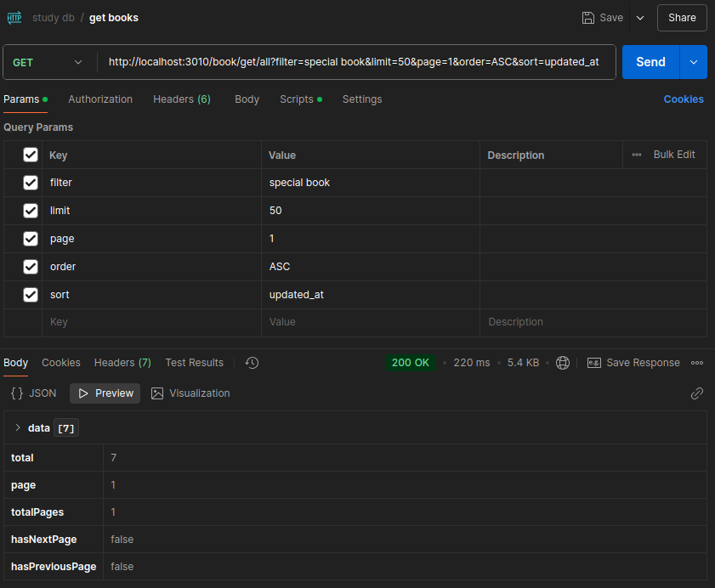The image size is (715, 588).
Task: Open params table options ellipsis icon
Action: pos(637,155)
